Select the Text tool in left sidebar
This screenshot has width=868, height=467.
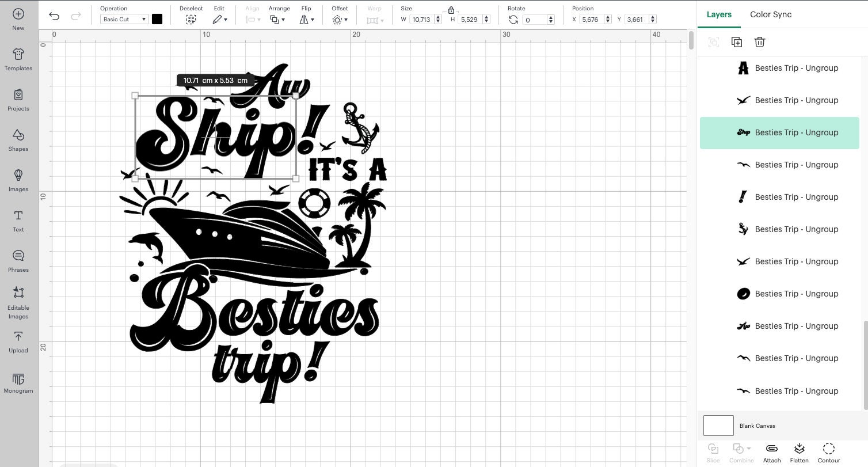(x=18, y=221)
